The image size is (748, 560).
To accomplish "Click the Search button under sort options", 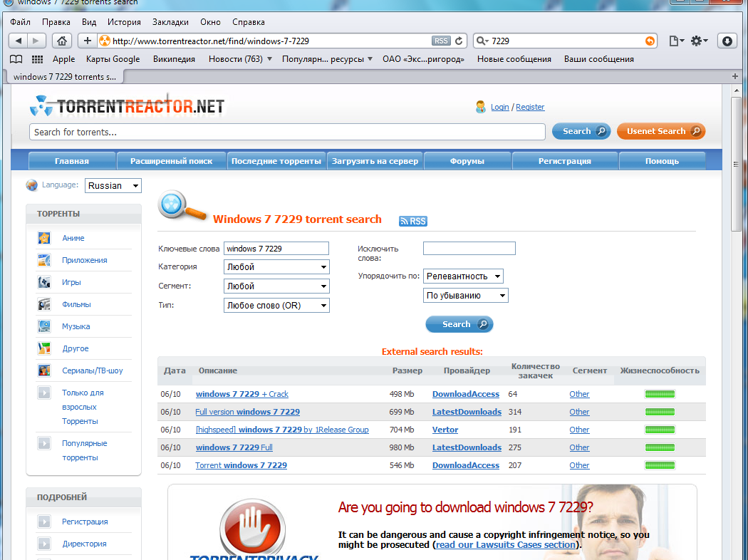I will [x=459, y=324].
